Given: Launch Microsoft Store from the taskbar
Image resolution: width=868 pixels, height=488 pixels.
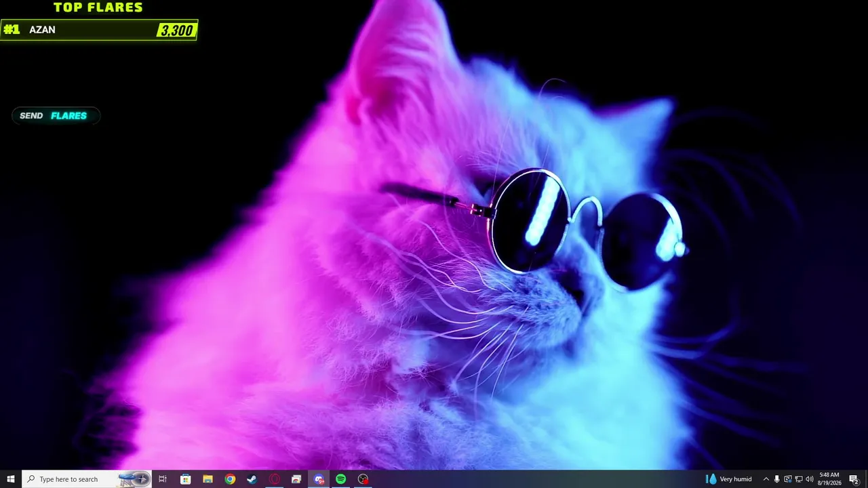Looking at the screenshot, I should tap(185, 479).
